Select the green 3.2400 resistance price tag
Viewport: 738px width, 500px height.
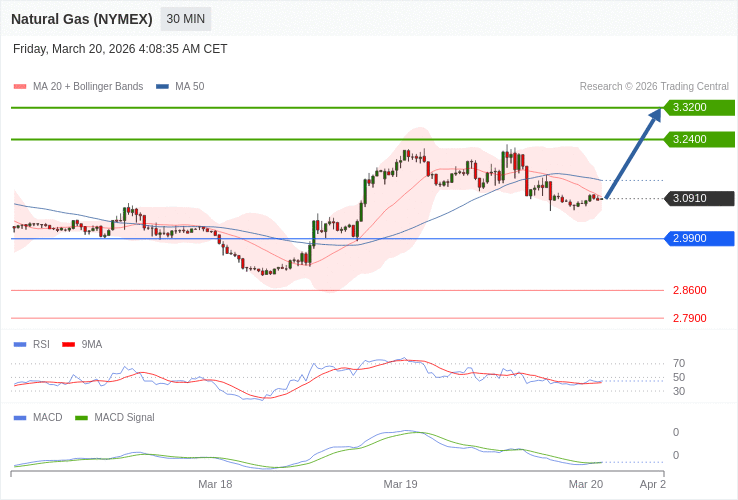click(699, 139)
